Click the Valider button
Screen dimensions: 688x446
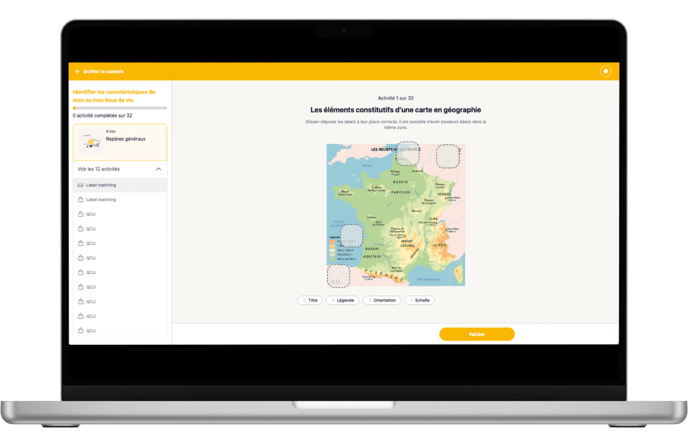(x=477, y=334)
